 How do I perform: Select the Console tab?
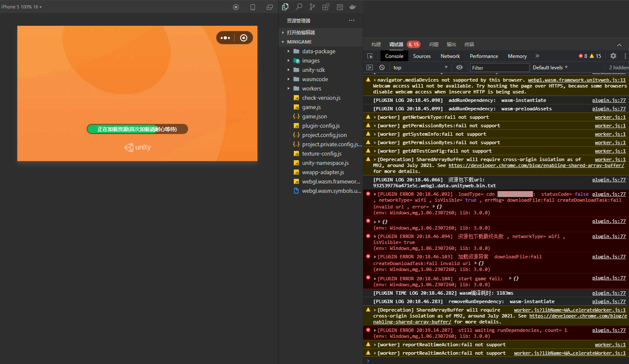click(x=394, y=56)
